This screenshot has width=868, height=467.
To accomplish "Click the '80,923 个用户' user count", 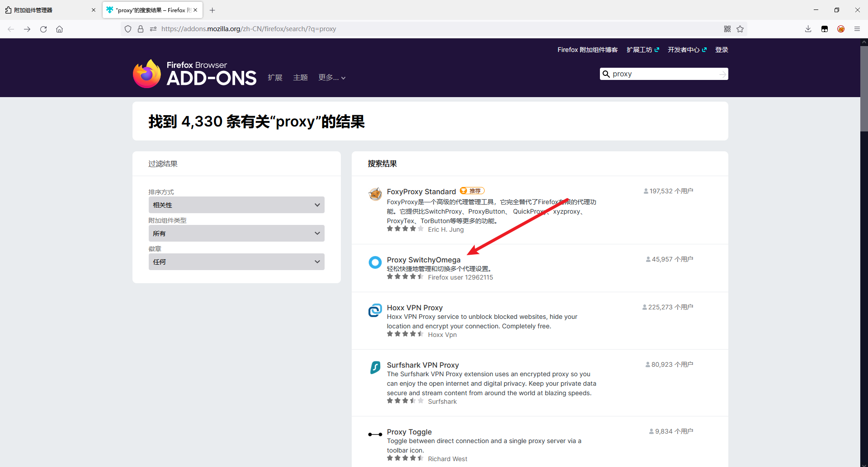I will (x=669, y=364).
